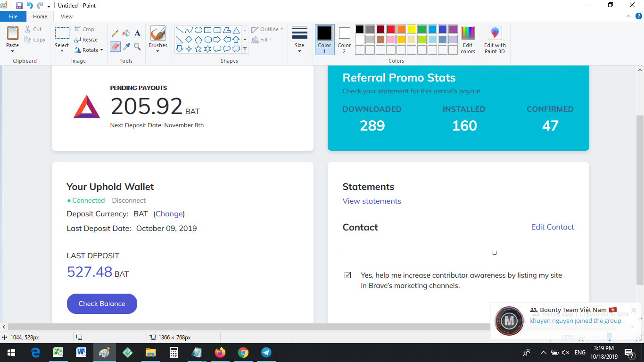Viewport: 644px width, 362px height.
Task: Pick the Diamond shape
Action: pos(189,40)
